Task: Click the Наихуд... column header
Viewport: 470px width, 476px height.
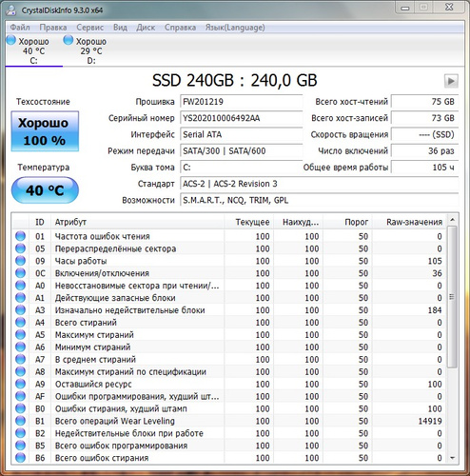Action: tap(299, 222)
